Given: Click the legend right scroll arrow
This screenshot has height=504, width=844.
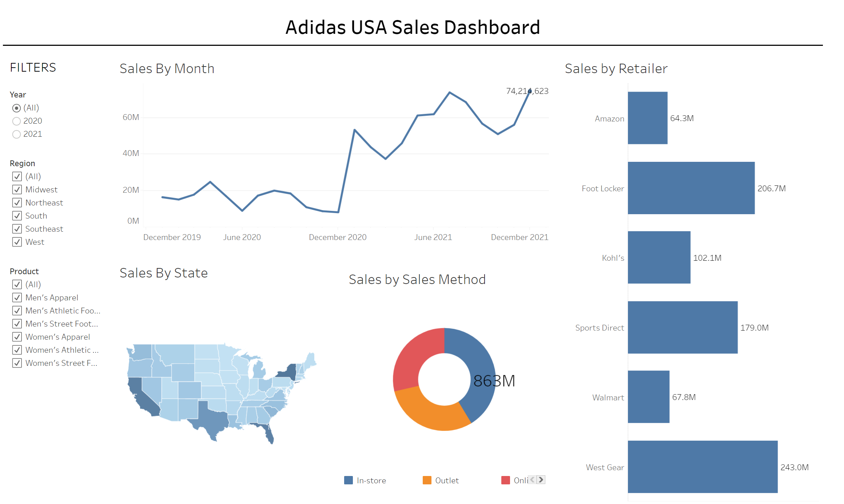Looking at the screenshot, I should point(541,480).
